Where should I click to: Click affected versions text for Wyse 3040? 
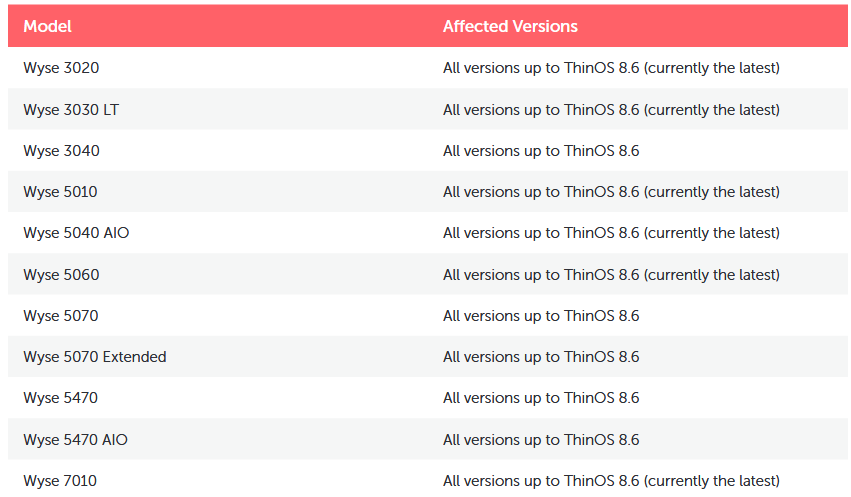[541, 151]
